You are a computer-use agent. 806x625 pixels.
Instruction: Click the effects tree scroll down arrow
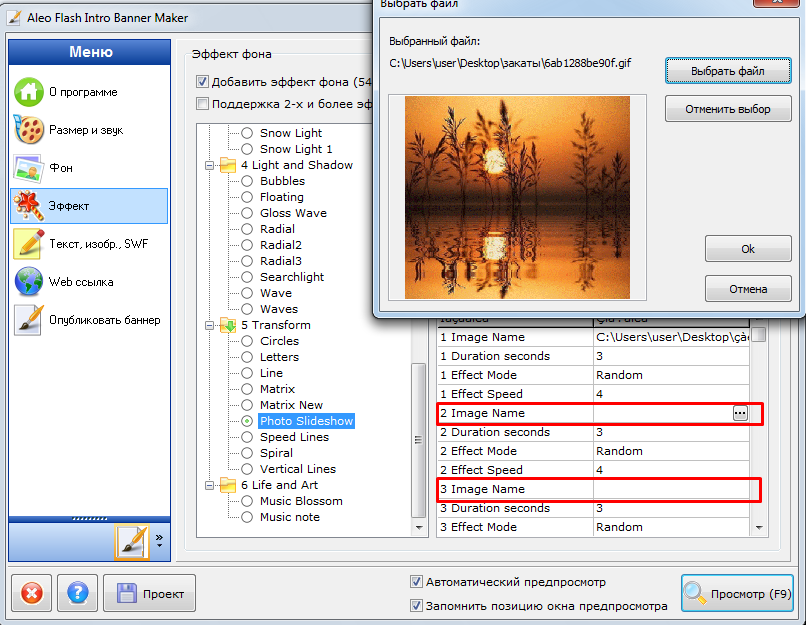pyautogui.click(x=419, y=528)
